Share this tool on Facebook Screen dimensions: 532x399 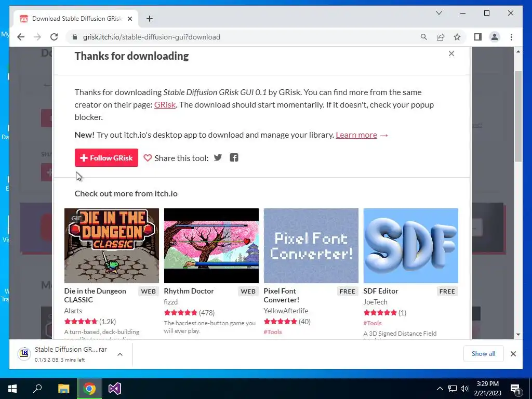234,157
